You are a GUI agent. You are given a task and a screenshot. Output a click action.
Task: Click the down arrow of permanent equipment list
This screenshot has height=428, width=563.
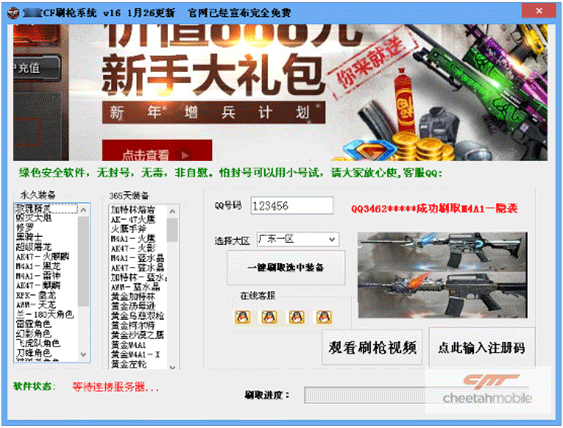(x=84, y=355)
